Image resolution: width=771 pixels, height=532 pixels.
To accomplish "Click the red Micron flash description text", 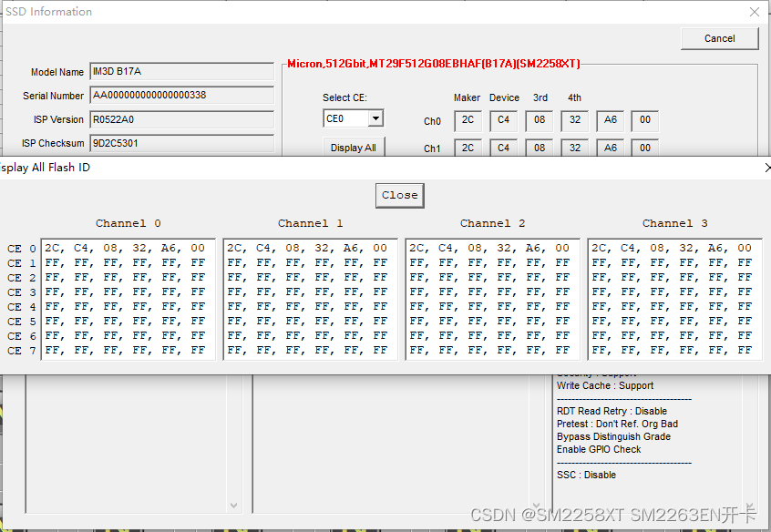I will point(434,64).
